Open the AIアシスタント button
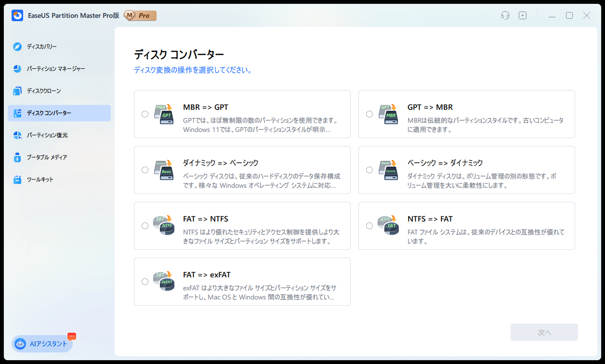This screenshot has height=364, width=605. coord(42,344)
